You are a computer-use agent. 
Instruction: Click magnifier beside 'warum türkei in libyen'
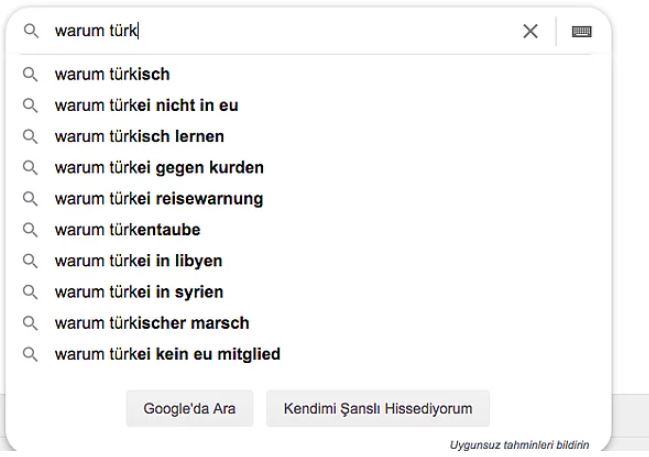point(30,261)
